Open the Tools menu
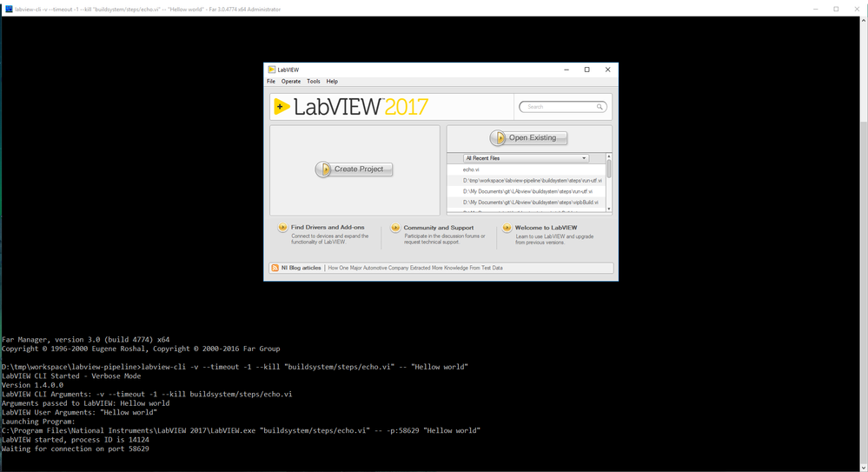Screen dimensions: 868x472 point(314,82)
